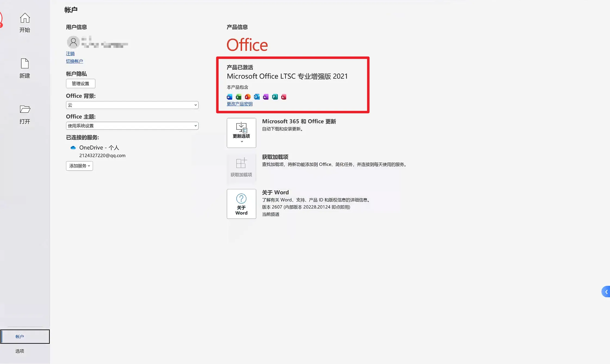Click the 更改产品密钥 link
The width and height of the screenshot is (610, 364).
(x=240, y=104)
